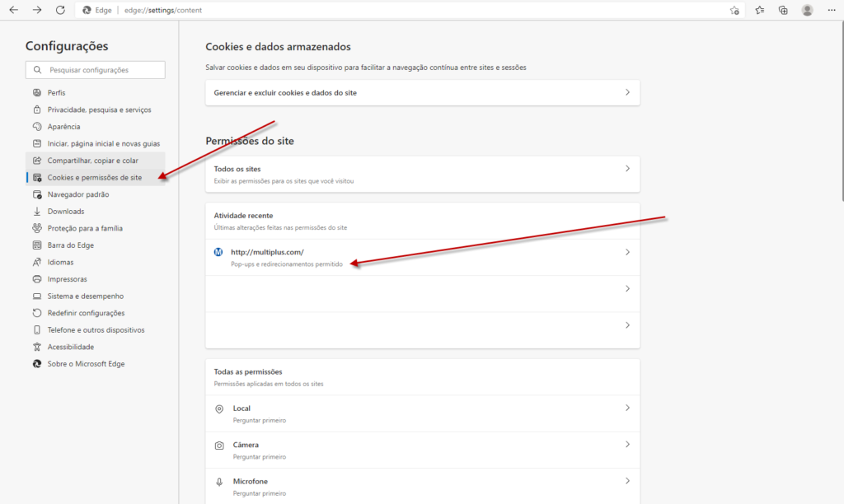
Task: Expand the Todos os sites chevron
Action: [x=627, y=169]
